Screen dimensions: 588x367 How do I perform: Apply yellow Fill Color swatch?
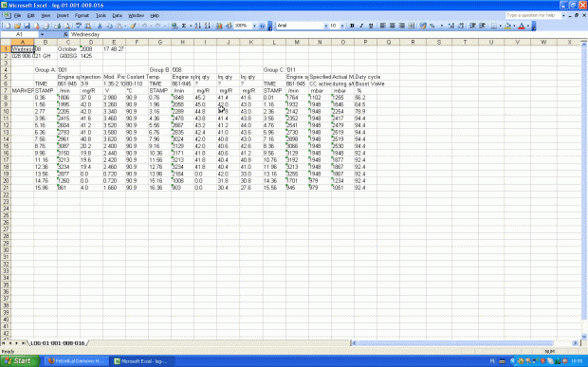pyautogui.click(x=507, y=26)
